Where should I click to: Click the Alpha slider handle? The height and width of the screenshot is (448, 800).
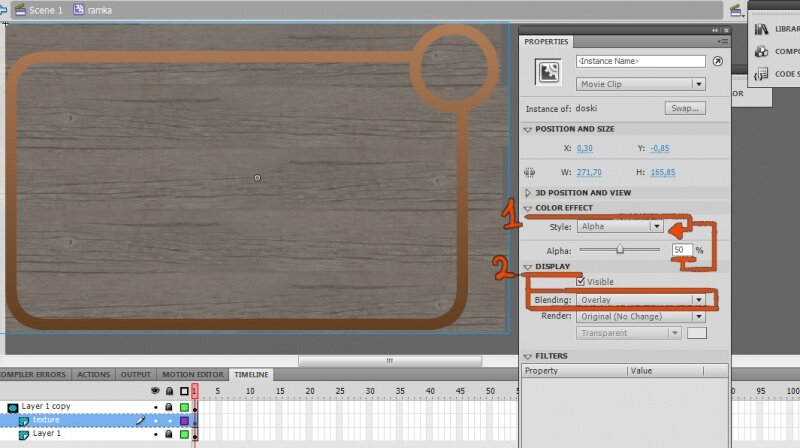620,249
